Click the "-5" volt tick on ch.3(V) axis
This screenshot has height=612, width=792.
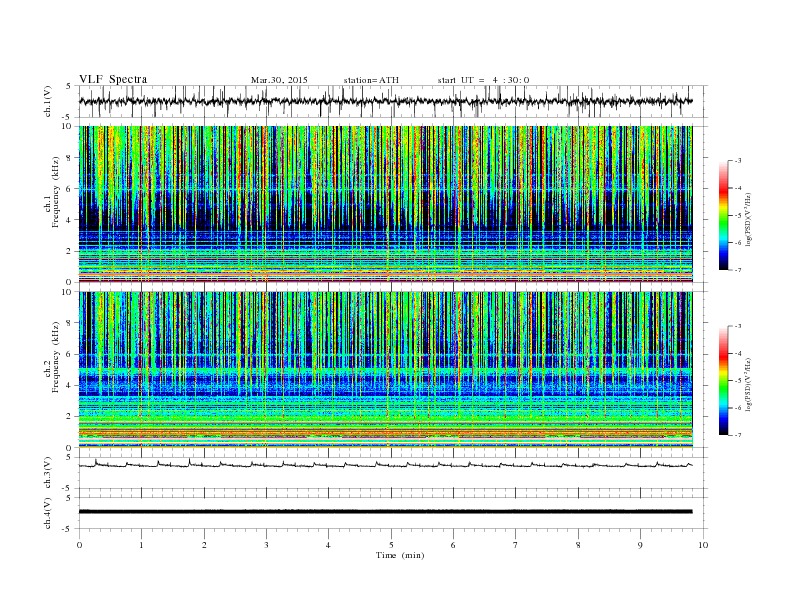[x=68, y=489]
